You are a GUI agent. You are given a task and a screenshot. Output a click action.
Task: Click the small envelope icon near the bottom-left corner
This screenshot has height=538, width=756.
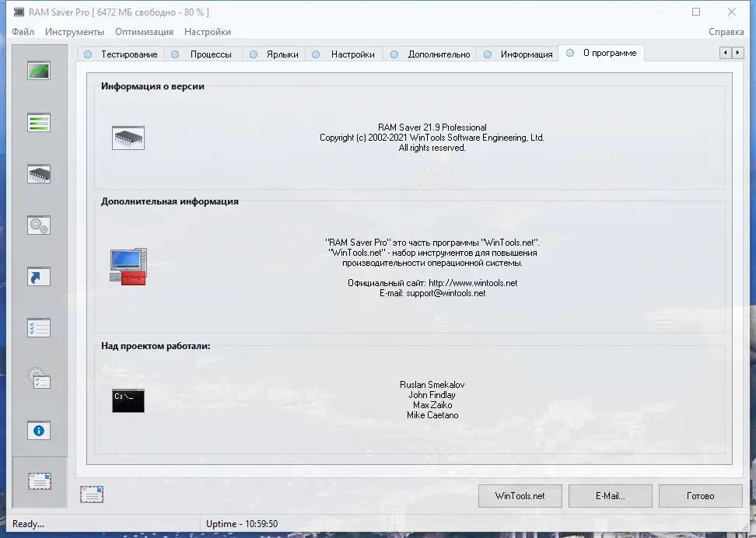point(93,494)
